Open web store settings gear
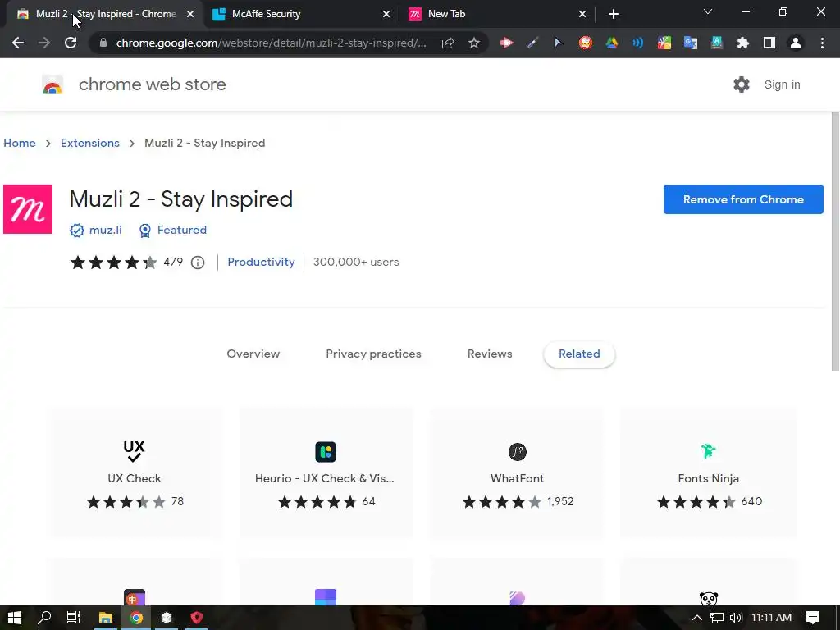This screenshot has height=630, width=840. 742,84
